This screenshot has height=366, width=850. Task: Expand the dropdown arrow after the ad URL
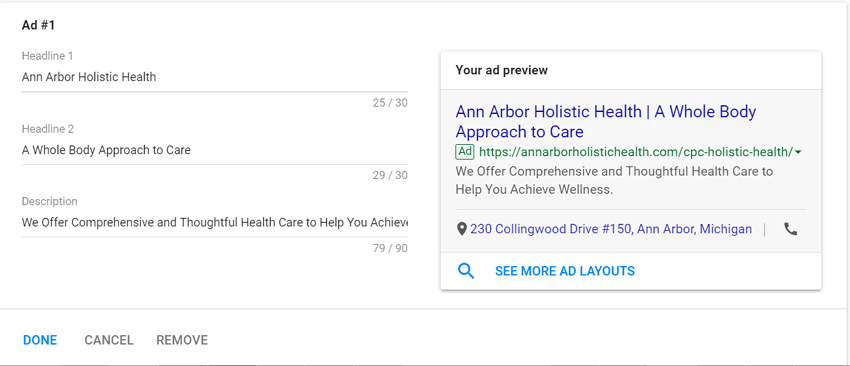[x=799, y=152]
